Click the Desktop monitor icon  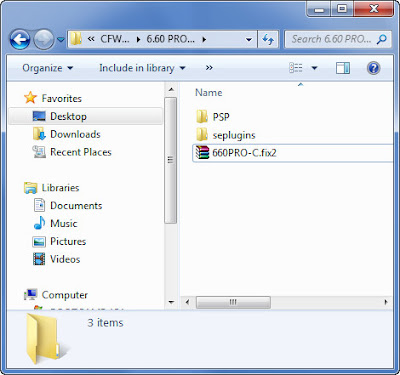coord(39,116)
